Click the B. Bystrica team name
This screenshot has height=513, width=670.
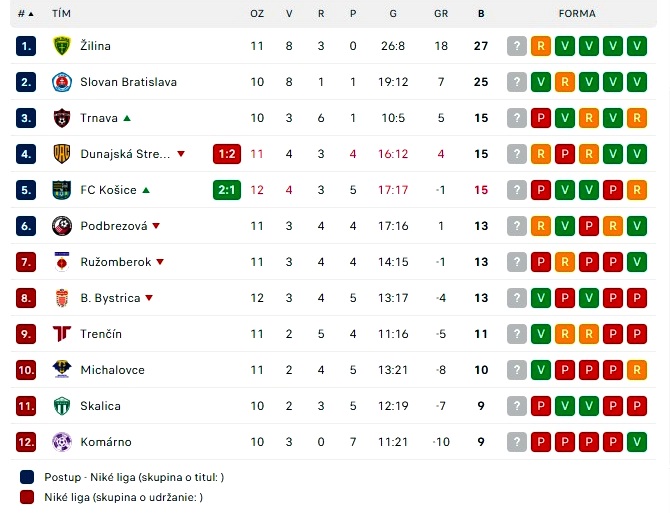tap(110, 298)
